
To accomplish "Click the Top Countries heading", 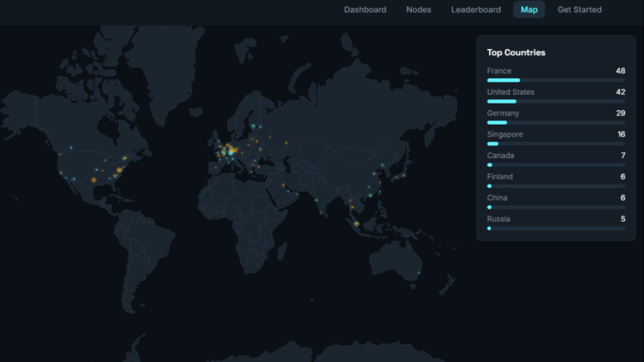I will point(516,52).
